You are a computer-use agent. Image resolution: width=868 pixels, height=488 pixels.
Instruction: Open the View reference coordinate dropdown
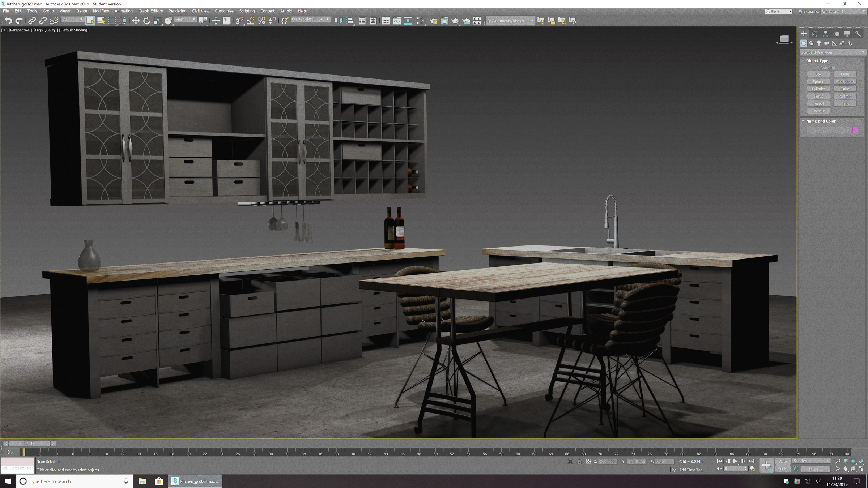tap(186, 20)
